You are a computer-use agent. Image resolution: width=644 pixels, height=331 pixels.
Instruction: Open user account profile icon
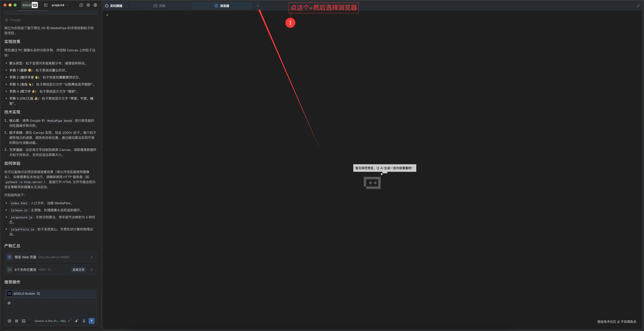pos(95,5)
